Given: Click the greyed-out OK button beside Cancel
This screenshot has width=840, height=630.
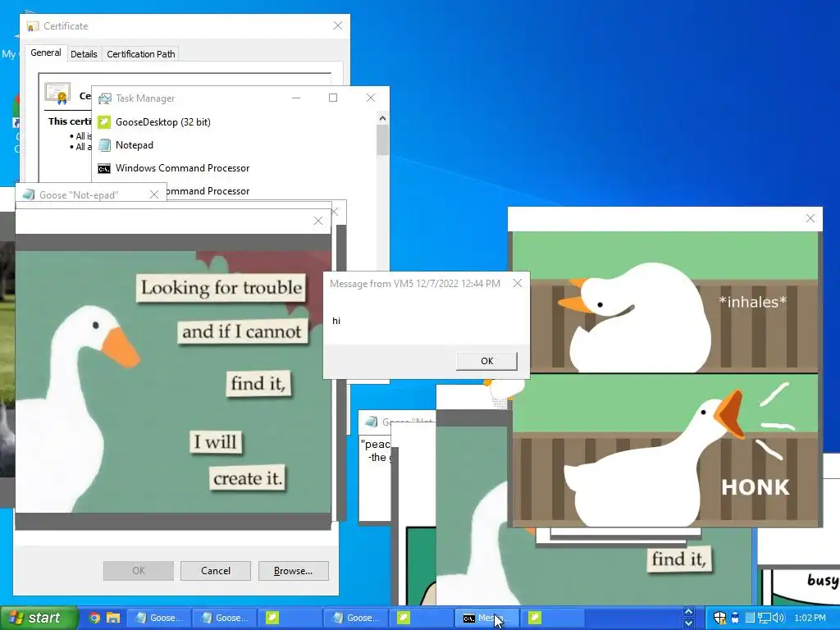Looking at the screenshot, I should click(x=138, y=571).
